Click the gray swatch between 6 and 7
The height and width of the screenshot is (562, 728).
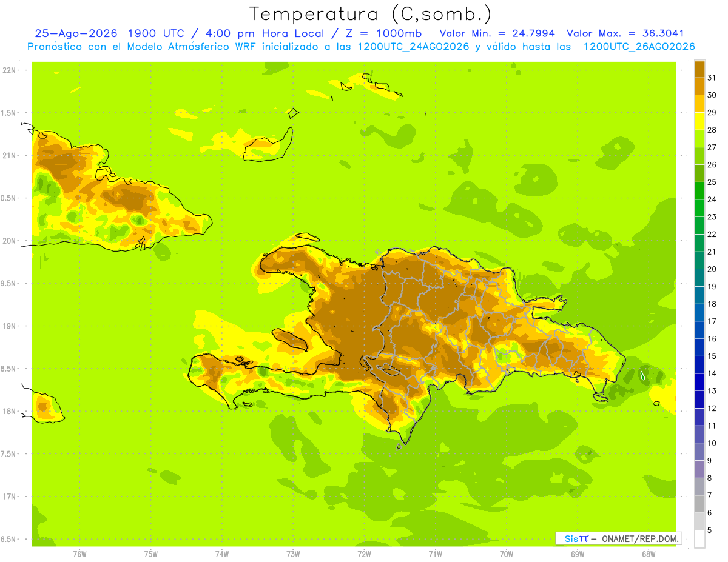click(x=699, y=504)
